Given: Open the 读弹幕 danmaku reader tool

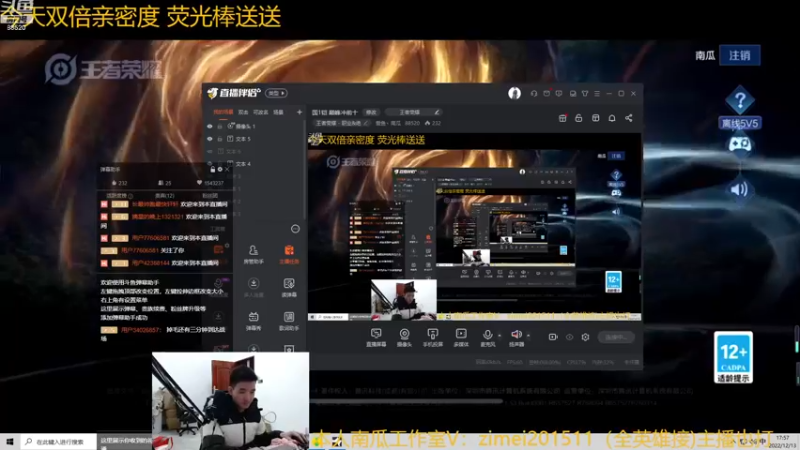Looking at the screenshot, I should [289, 288].
